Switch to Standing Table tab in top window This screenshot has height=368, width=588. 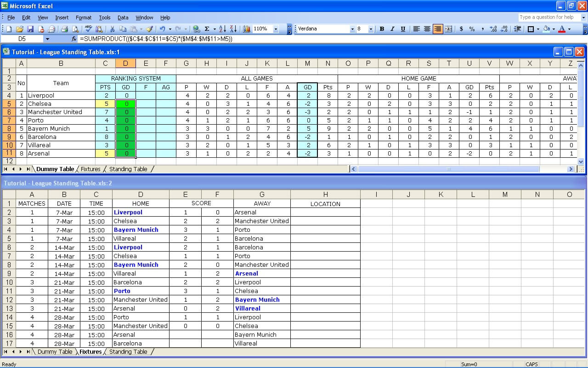[128, 169]
